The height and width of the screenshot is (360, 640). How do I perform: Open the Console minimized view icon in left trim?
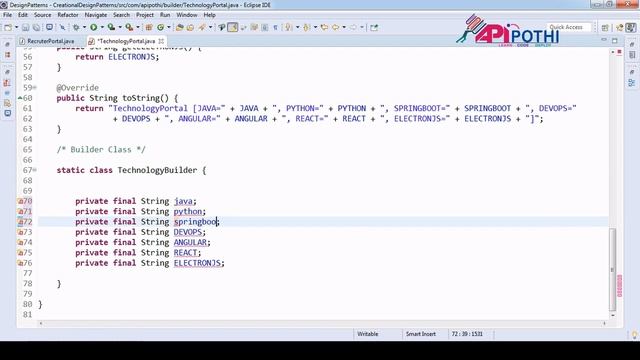click(x=7, y=113)
